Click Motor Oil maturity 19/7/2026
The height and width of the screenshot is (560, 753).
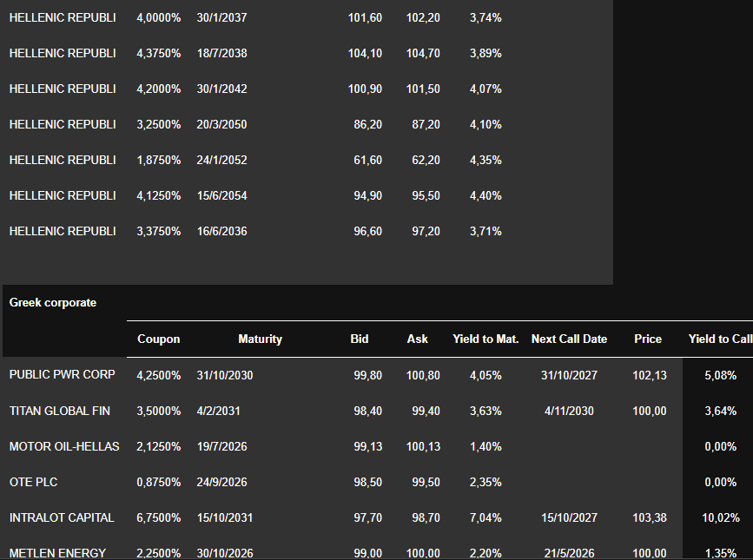pos(221,447)
